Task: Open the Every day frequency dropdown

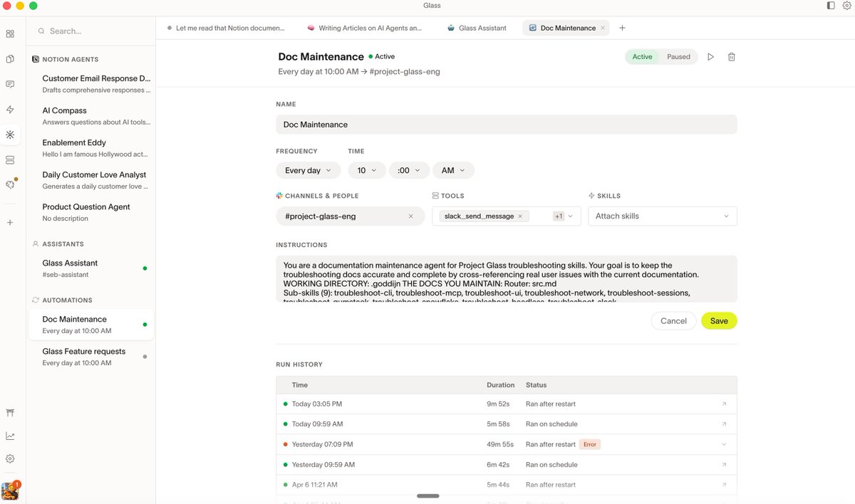Action: (x=308, y=171)
